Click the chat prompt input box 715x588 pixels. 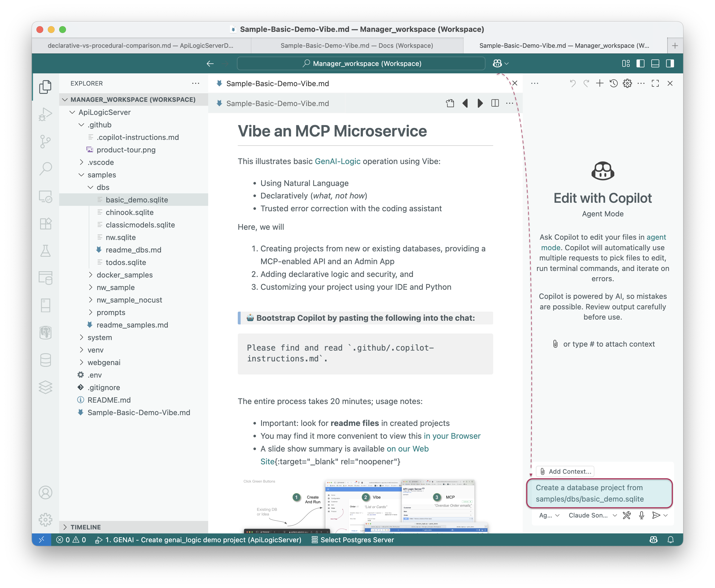[599, 494]
